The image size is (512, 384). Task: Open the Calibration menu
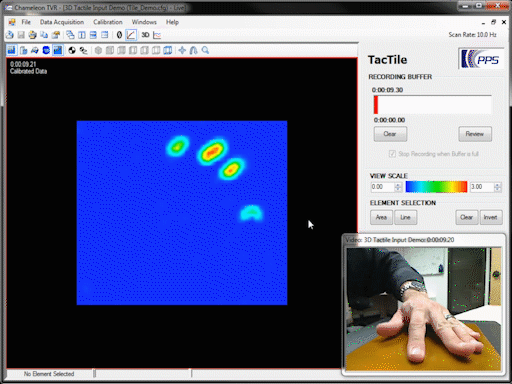coord(108,22)
